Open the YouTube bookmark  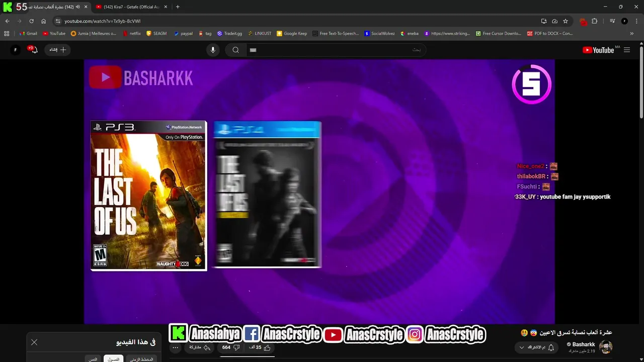pos(54,34)
